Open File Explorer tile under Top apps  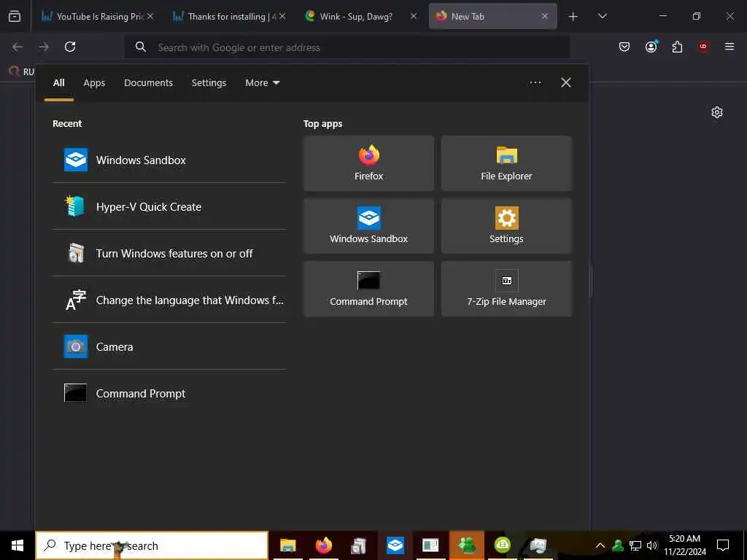pyautogui.click(x=506, y=163)
